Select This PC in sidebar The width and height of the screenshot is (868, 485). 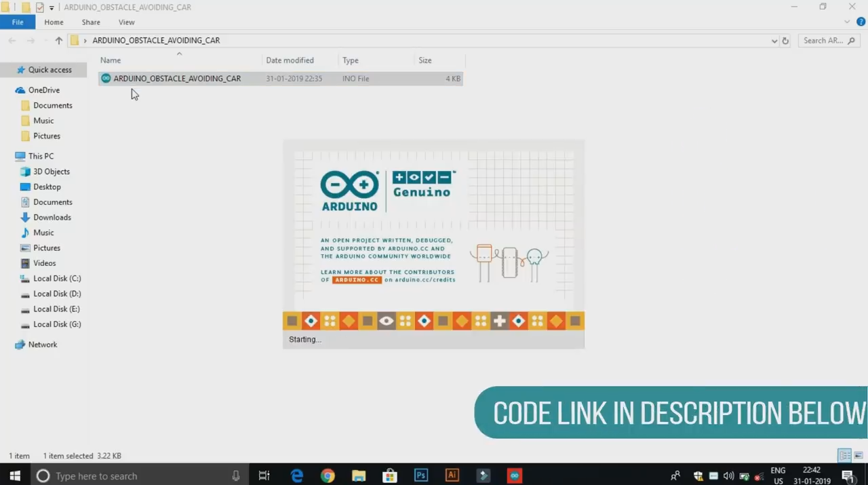[x=41, y=156]
